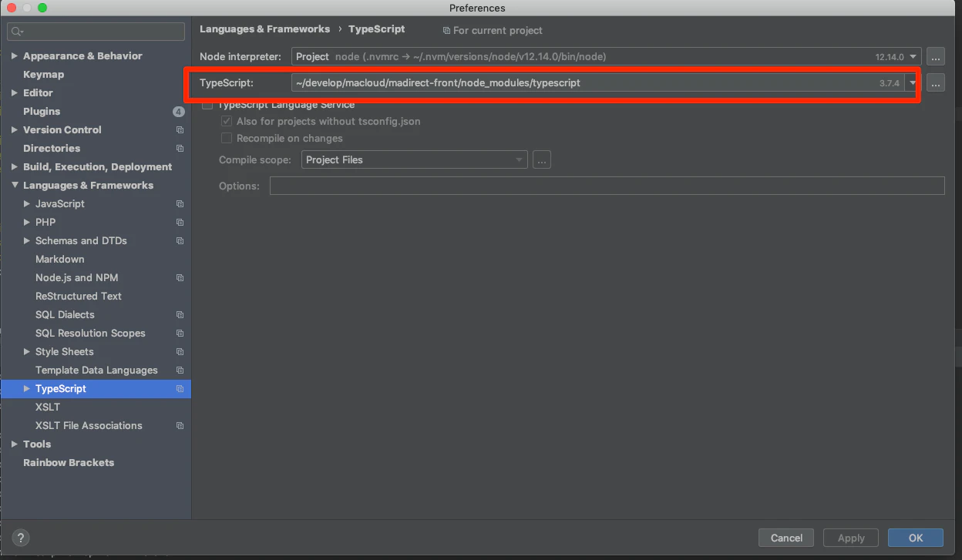Click the project-level icon beside Template Data Languages
Viewport: 962px width, 560px height.
(x=180, y=371)
